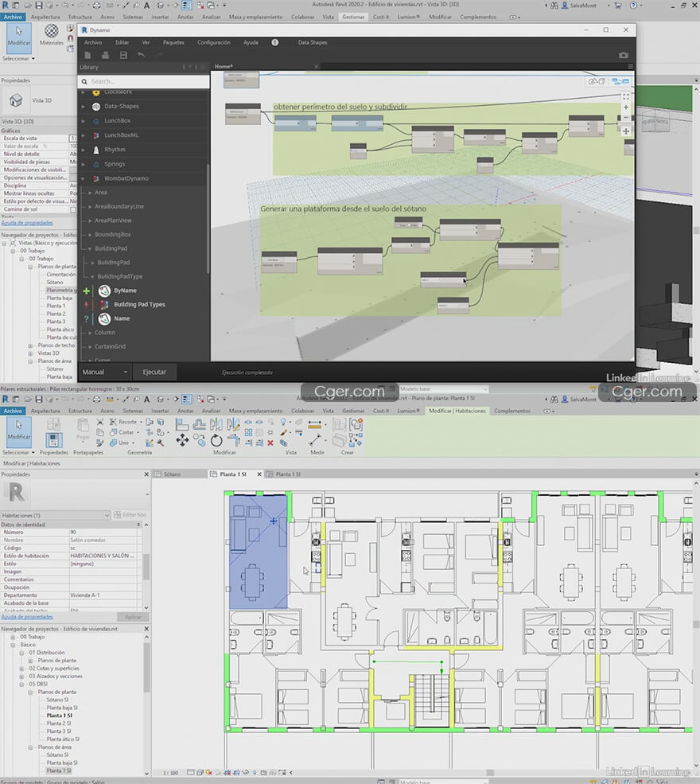Click Dynamo's undo arrow icon

pos(142,55)
